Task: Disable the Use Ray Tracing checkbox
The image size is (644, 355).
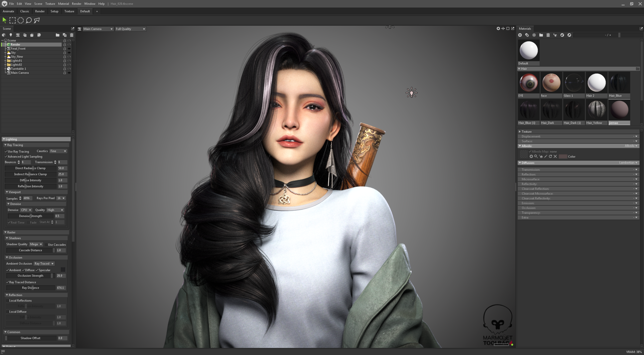Action: (5, 151)
